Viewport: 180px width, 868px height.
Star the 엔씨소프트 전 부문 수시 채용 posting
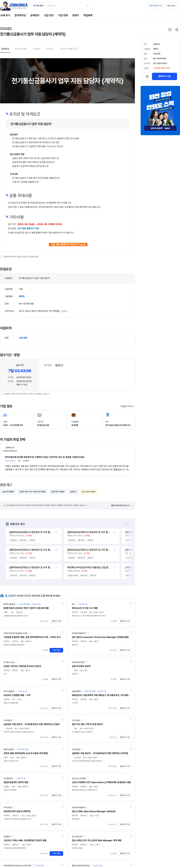point(131,603)
